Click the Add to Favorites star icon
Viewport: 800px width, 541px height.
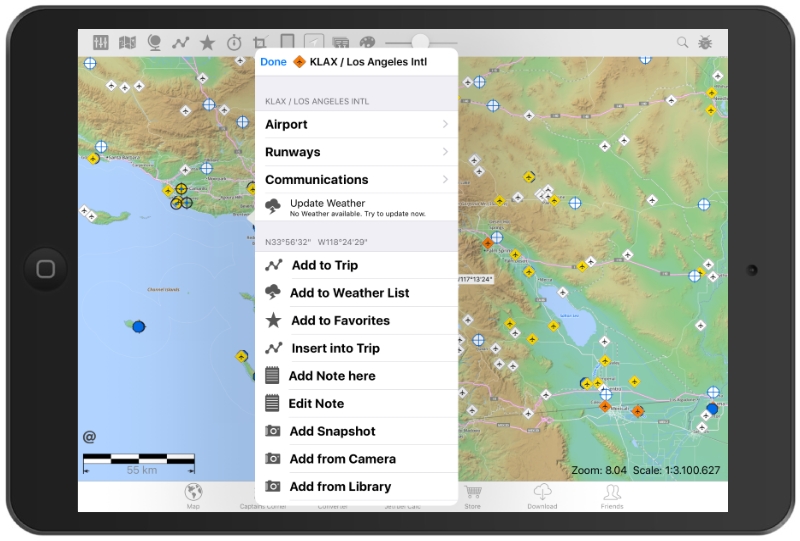pos(273,320)
